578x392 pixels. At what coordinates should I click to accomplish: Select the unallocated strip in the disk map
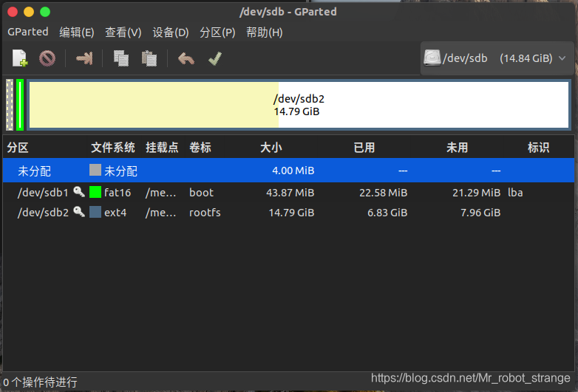(10, 105)
